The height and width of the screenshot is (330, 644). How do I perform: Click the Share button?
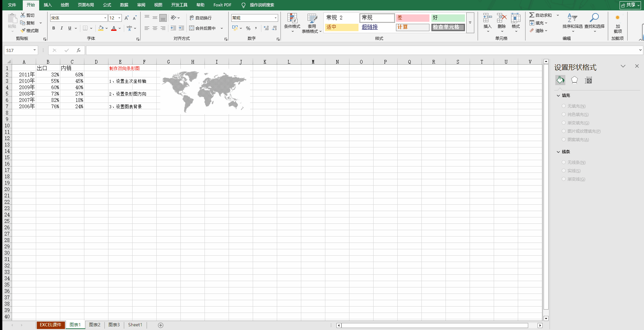coord(630,5)
